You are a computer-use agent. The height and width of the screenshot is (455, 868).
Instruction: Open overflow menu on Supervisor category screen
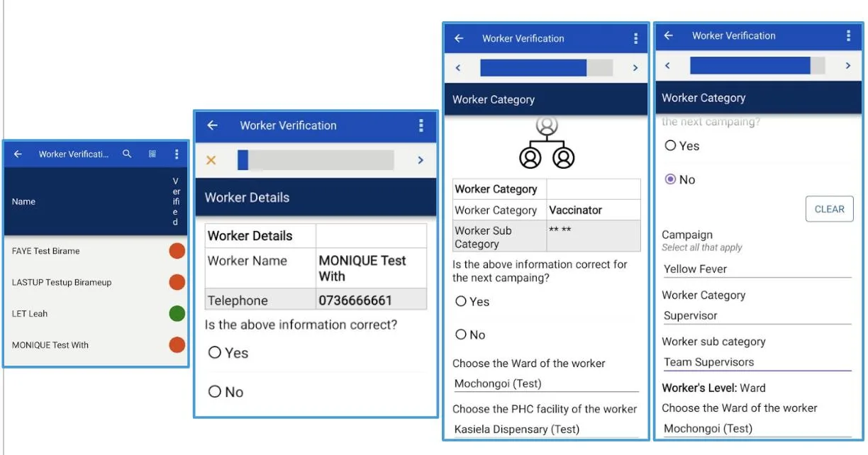(848, 35)
